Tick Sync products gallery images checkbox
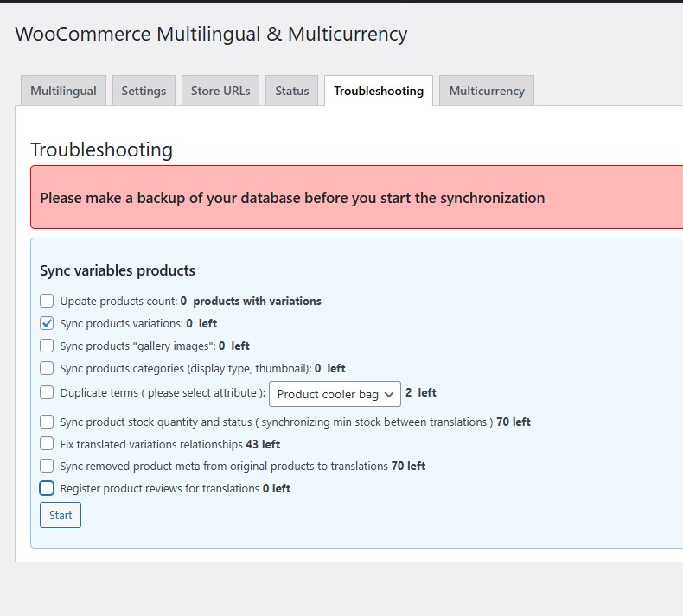The height and width of the screenshot is (616, 683). click(47, 346)
